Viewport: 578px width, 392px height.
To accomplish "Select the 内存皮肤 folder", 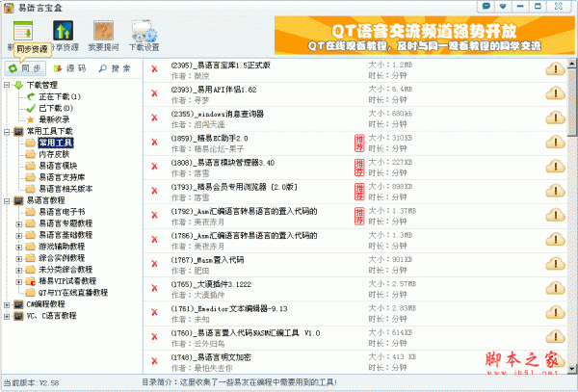I will [x=54, y=154].
